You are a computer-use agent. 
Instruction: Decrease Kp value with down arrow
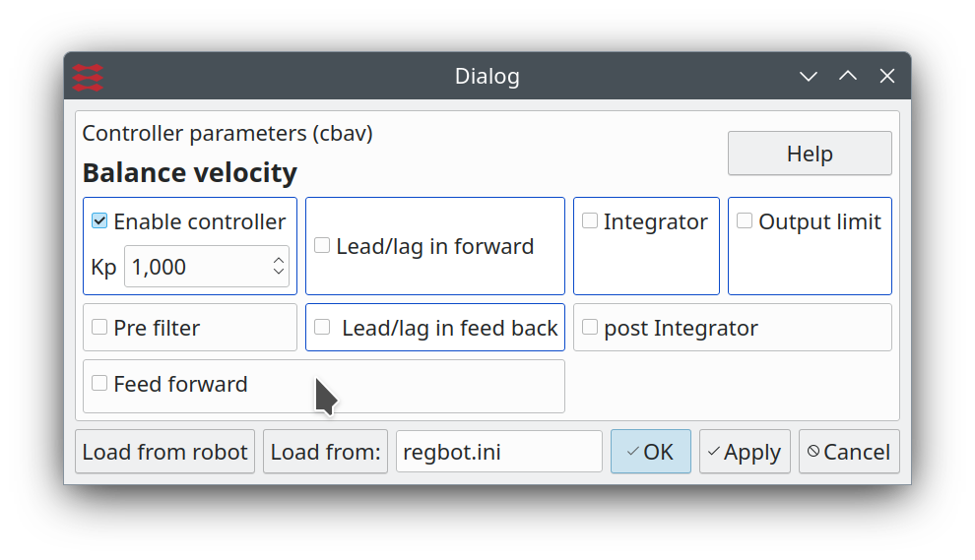tap(279, 273)
